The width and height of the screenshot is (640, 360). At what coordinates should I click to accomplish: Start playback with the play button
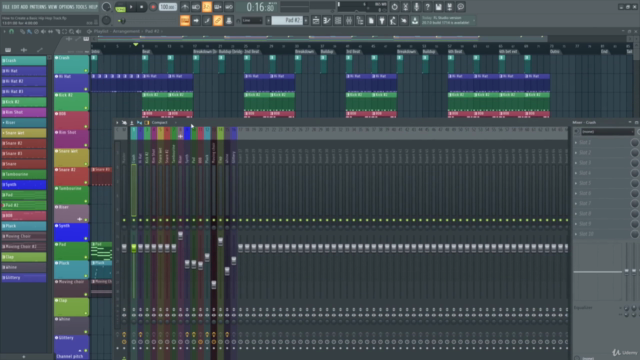(x=131, y=7)
